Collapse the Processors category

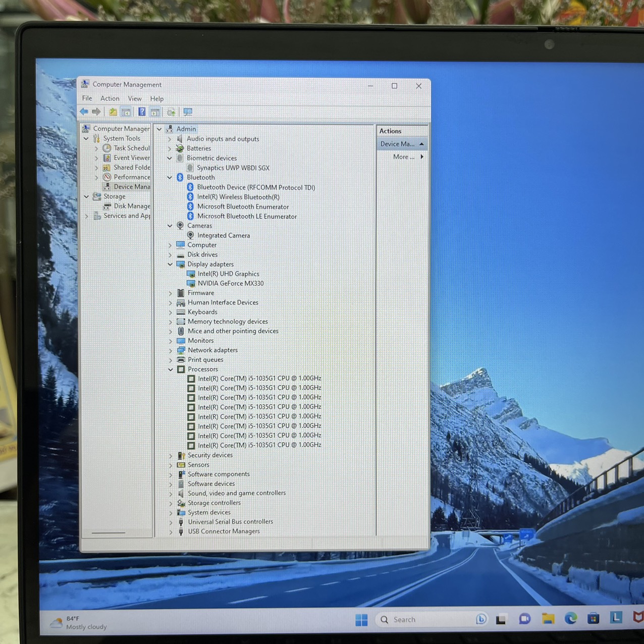tap(171, 369)
